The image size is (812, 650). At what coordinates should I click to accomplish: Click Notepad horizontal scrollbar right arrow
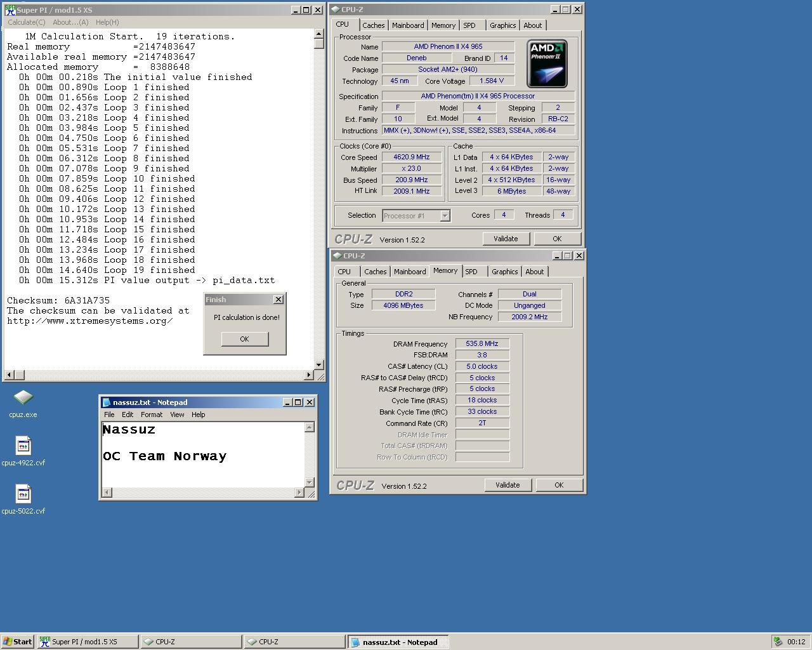point(299,493)
